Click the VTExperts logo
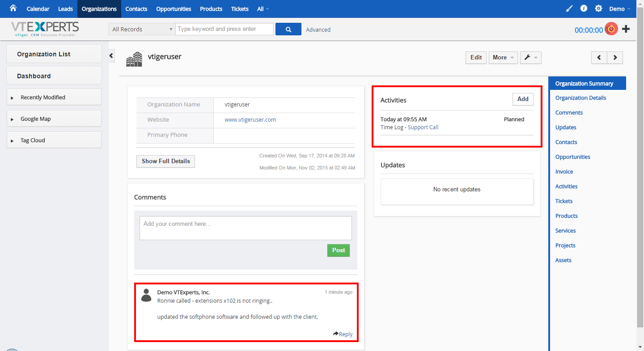The image size is (644, 351). coord(45,29)
